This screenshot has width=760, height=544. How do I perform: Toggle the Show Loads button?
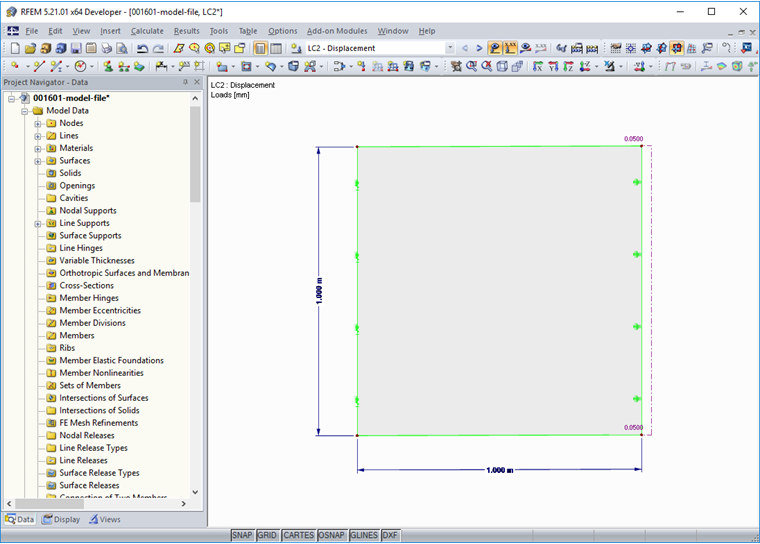[x=494, y=48]
